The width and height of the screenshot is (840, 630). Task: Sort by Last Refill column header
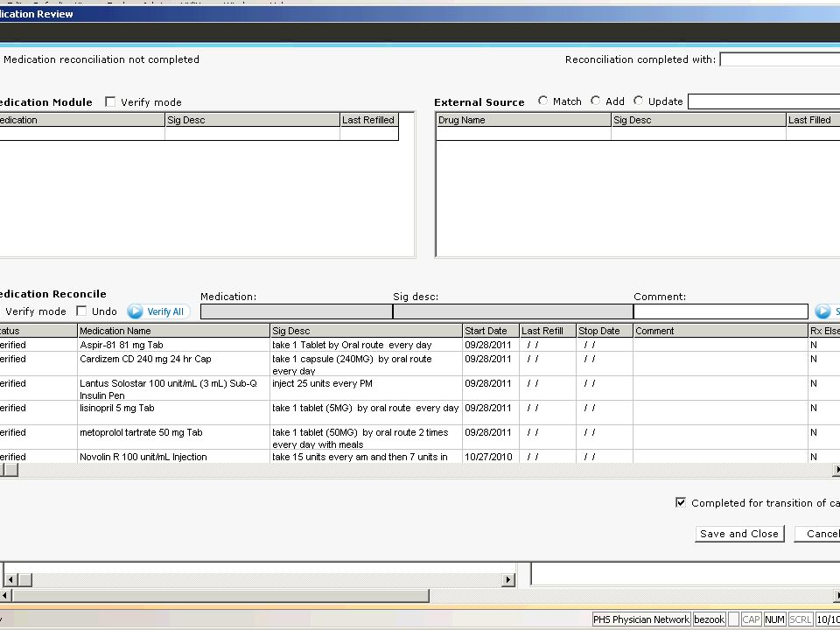(548, 331)
